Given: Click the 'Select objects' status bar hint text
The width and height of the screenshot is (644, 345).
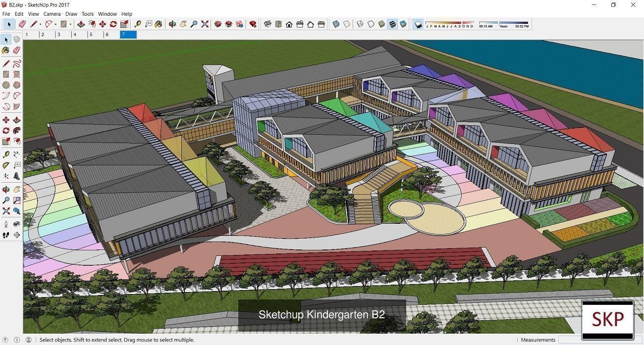Looking at the screenshot, I should 117,340.
